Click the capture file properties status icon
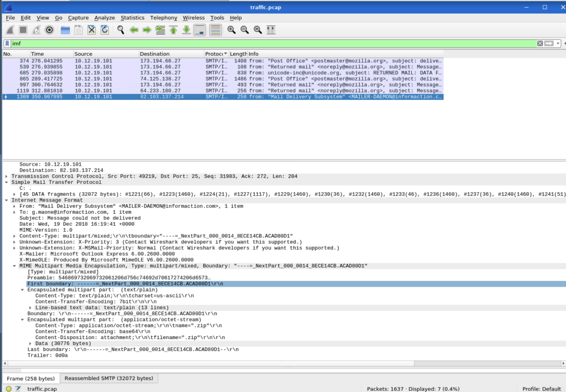This screenshot has width=566, height=392. 18,388
